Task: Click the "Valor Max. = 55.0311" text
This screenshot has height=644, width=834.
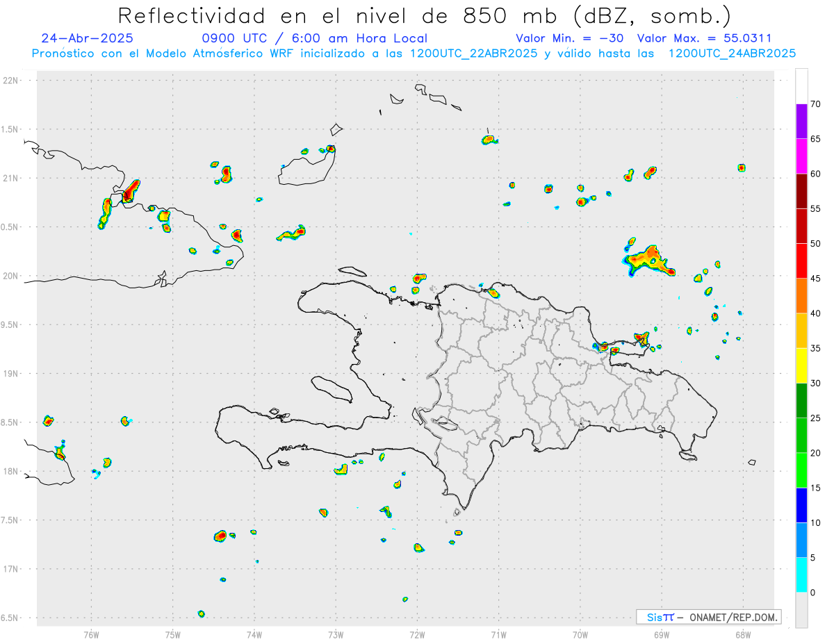Action: tap(704, 38)
